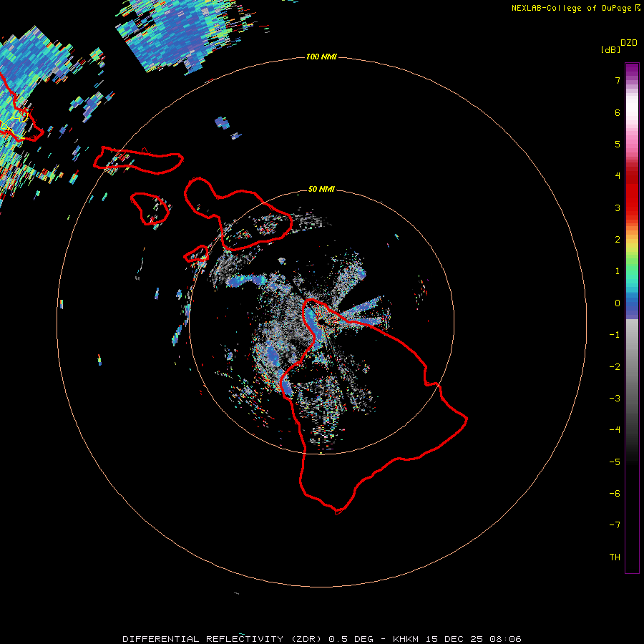
Task: Click the 6 tick label on scale
Action: [x=618, y=112]
